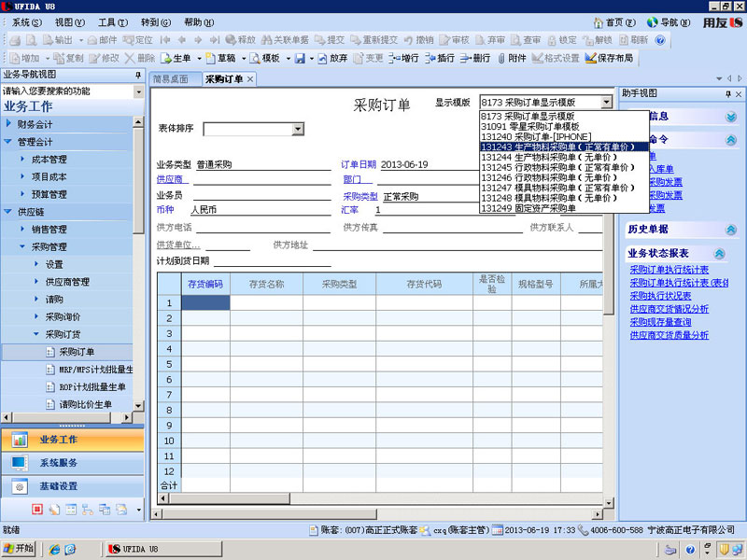747x560 pixels.
Task: Close the 助手视图 panel
Action: pyautogui.click(x=739, y=94)
